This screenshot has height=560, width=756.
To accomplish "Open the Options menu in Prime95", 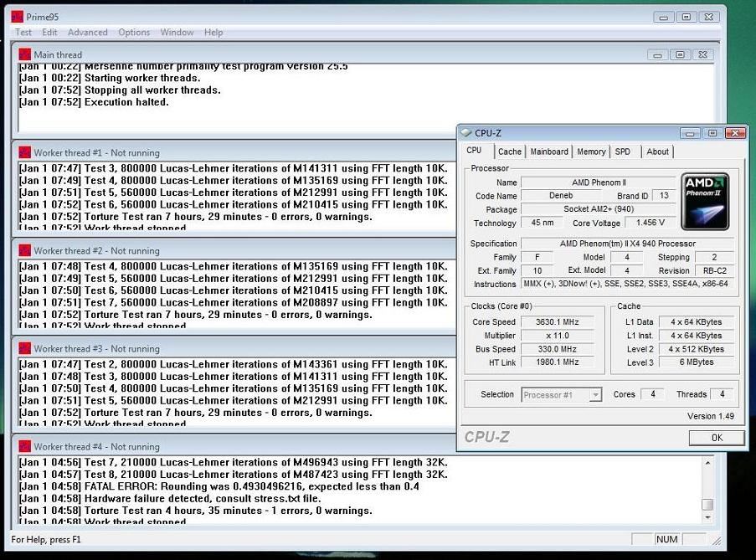I will (134, 33).
